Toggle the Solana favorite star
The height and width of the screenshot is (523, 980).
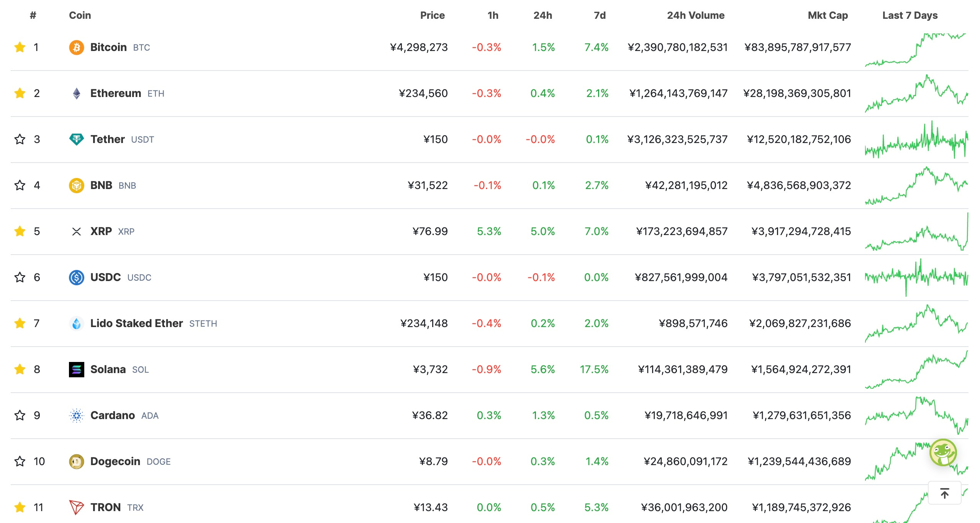(20, 369)
